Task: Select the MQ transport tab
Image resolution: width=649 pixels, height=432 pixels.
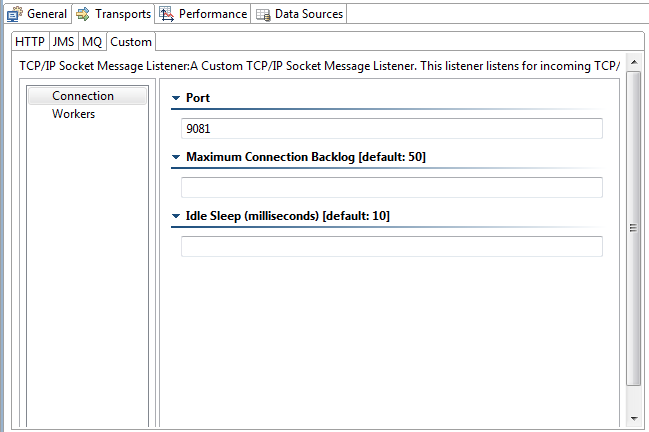Action: (x=92, y=42)
